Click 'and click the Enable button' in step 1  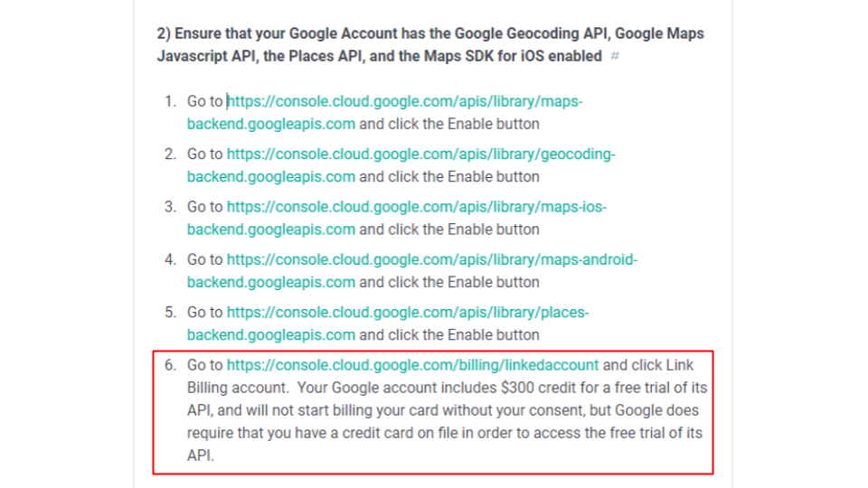449,124
